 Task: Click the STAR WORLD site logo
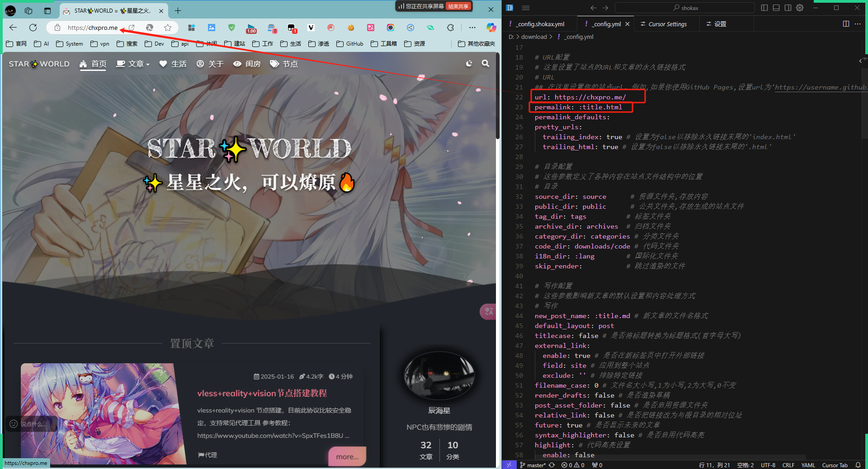pyautogui.click(x=39, y=64)
